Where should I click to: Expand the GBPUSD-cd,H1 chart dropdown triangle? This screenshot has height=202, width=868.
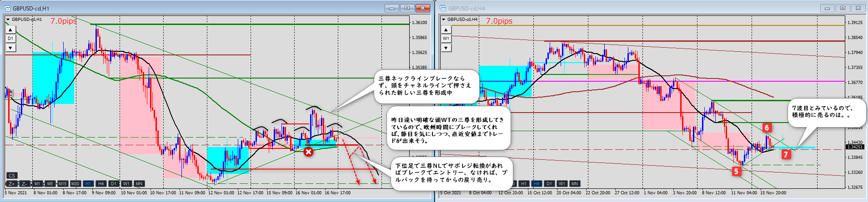(8, 20)
